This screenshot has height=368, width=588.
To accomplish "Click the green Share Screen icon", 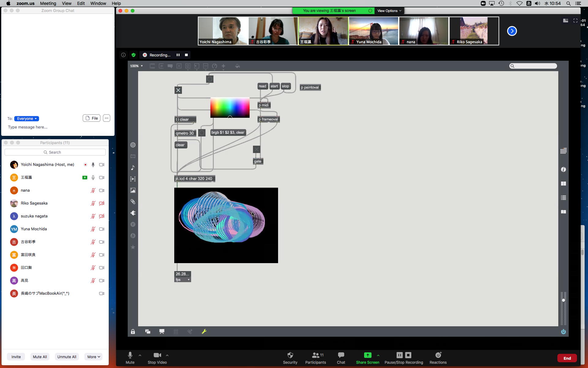I will point(367,355).
